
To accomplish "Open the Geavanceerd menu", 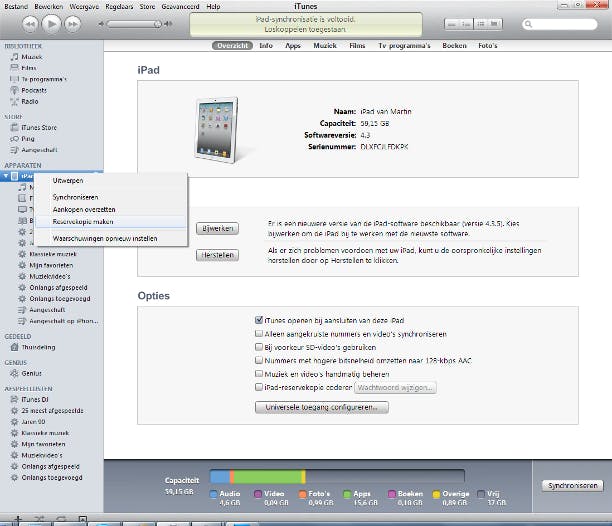I will [180, 7].
